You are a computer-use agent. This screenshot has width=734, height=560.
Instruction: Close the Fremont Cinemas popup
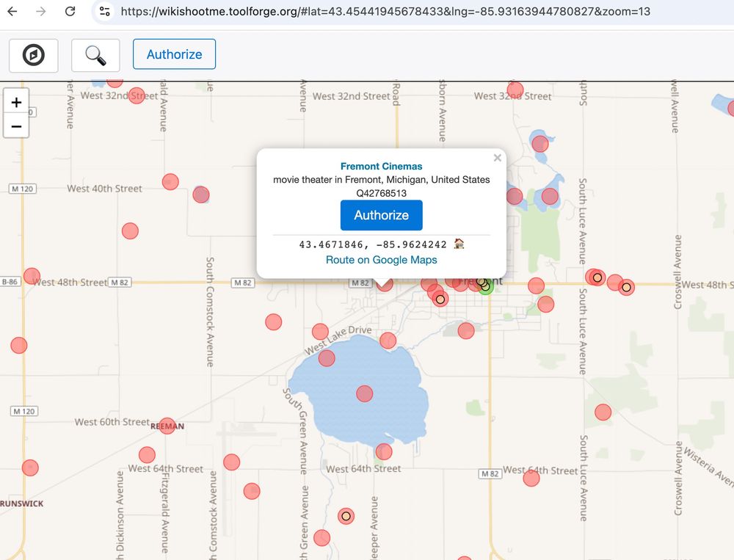[497, 158]
